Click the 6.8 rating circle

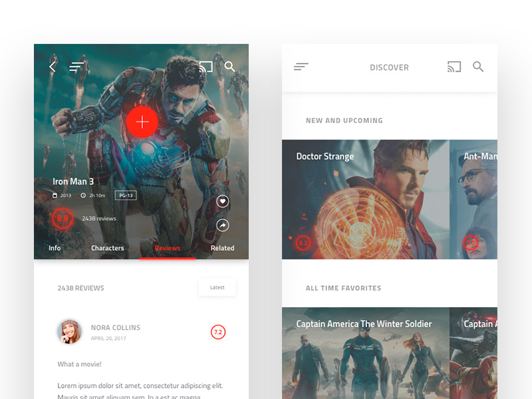63,218
